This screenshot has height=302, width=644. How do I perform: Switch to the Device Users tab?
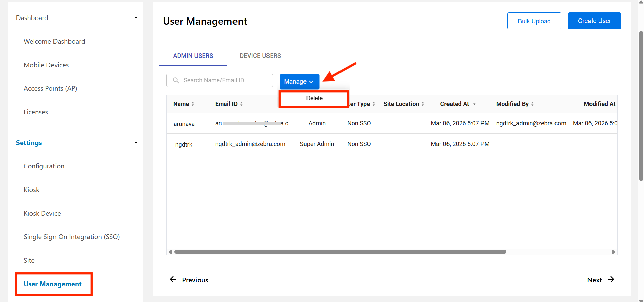click(260, 56)
